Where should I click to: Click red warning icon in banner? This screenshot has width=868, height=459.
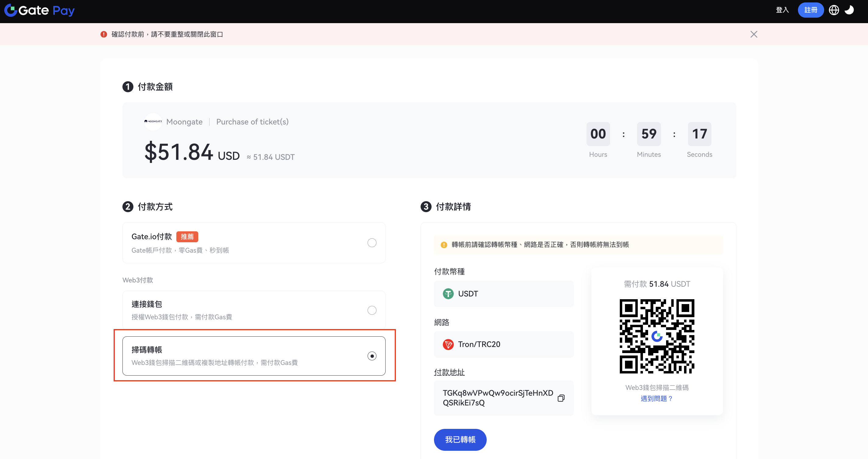pyautogui.click(x=104, y=34)
